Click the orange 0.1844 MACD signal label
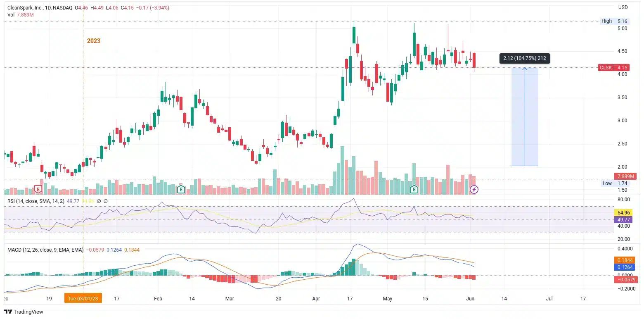The image size is (644, 319). click(624, 260)
